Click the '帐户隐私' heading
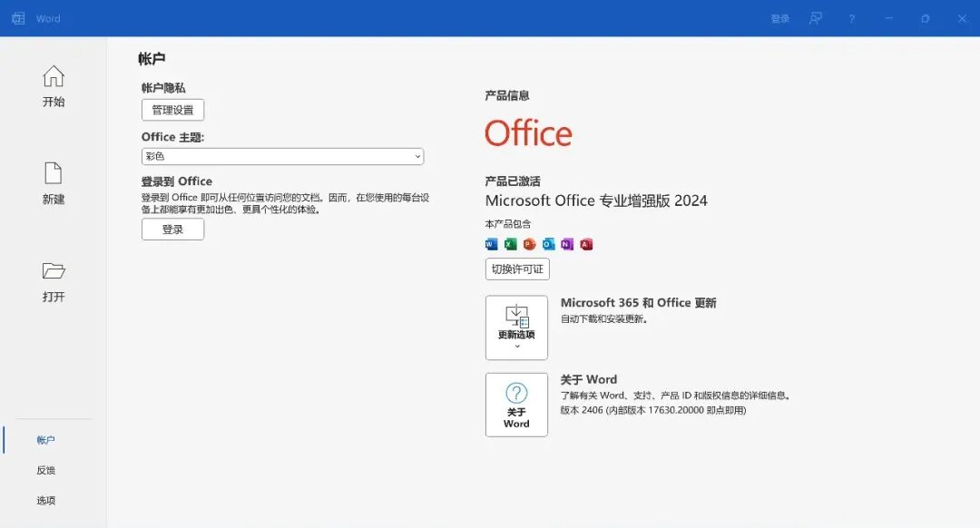The image size is (980, 528). click(163, 88)
